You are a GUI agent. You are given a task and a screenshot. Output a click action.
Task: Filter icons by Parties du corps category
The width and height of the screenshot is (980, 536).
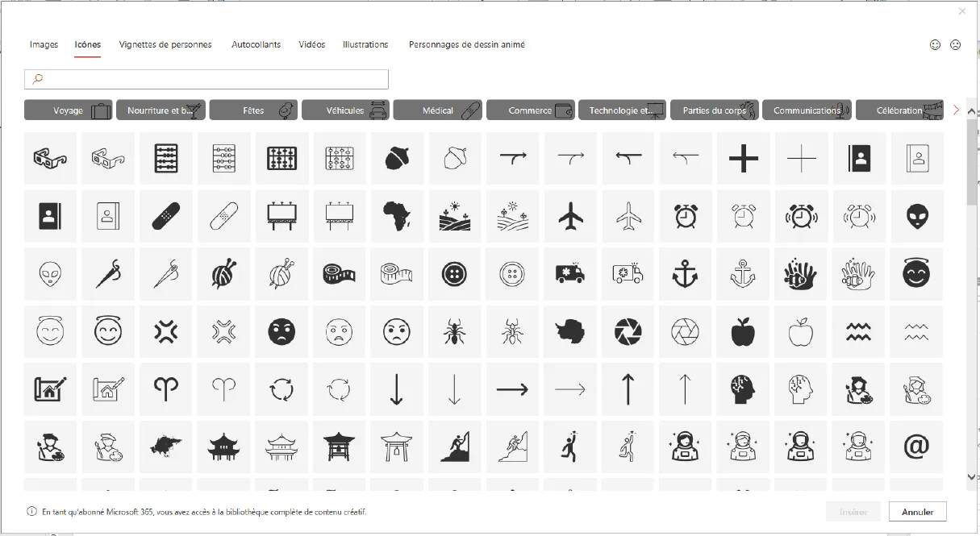coord(715,110)
